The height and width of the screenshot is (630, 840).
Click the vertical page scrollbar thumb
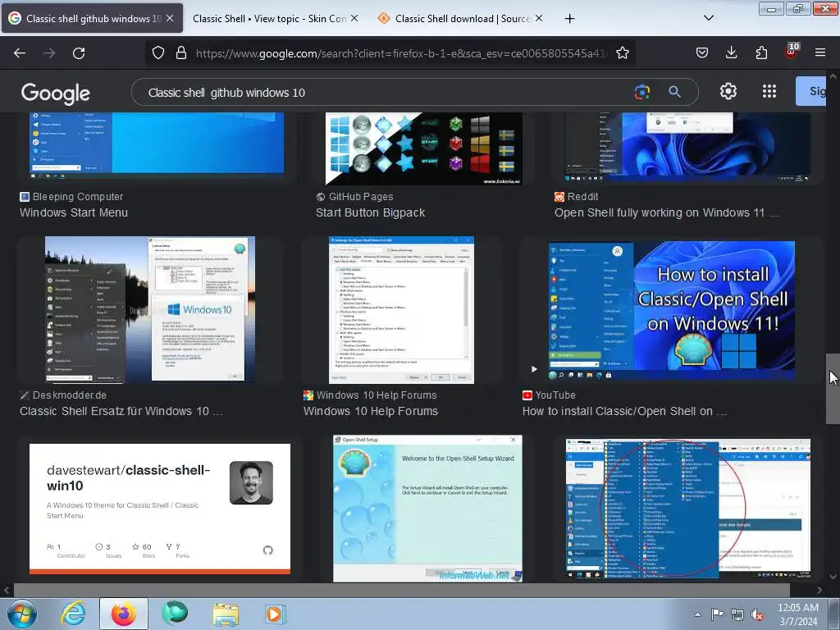833,389
